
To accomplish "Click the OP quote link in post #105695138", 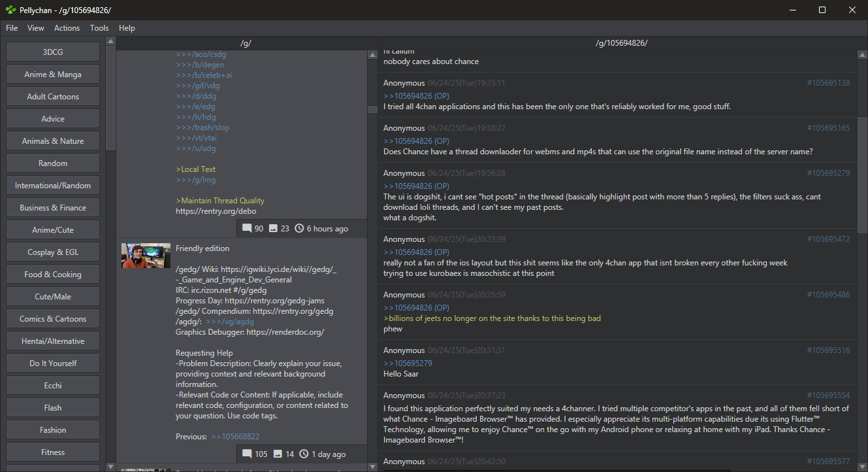I will [x=416, y=96].
